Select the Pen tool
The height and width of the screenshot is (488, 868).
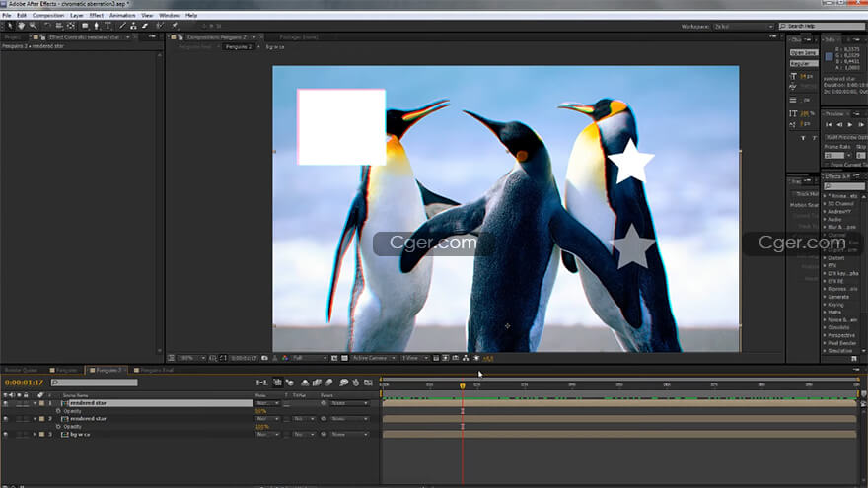click(97, 26)
